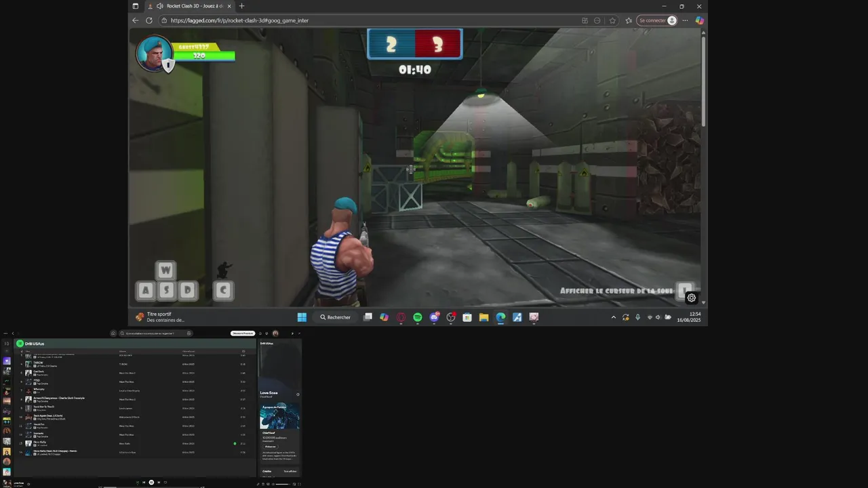Toggle shuffle in Spotify player
Image resolution: width=868 pixels, height=488 pixels.
[x=138, y=483]
